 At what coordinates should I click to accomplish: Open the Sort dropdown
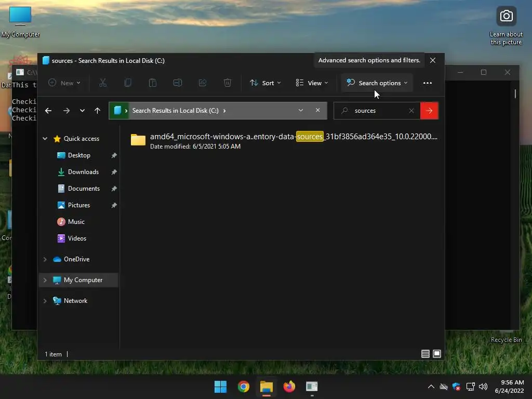(x=265, y=83)
